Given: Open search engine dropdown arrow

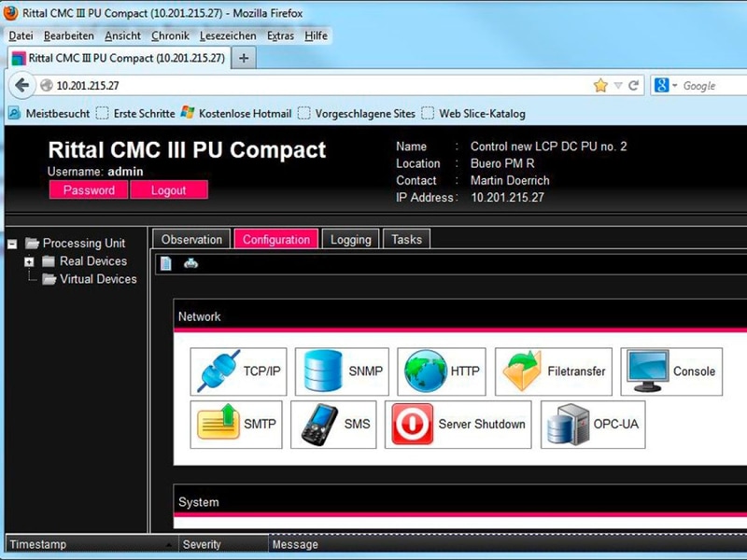Looking at the screenshot, I should tap(674, 86).
